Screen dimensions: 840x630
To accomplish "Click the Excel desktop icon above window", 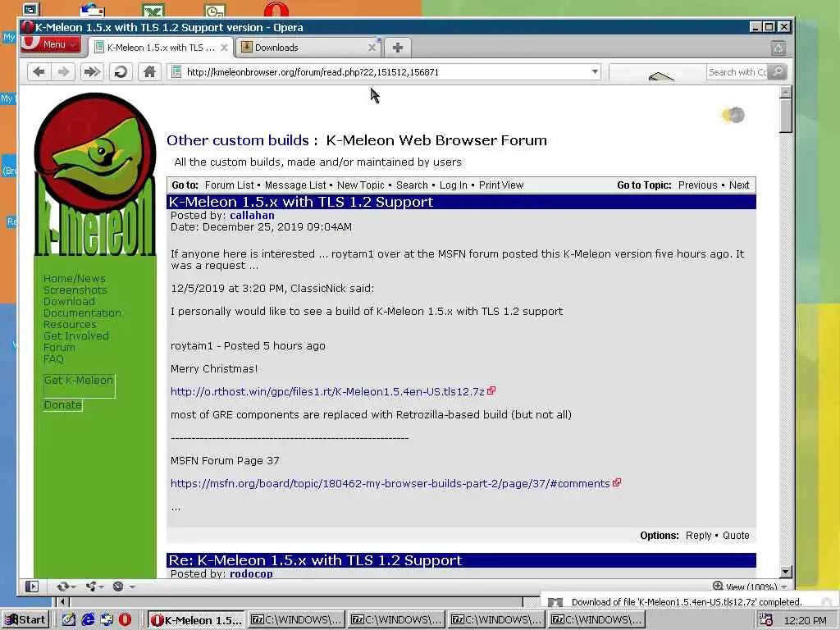I will pyautogui.click(x=153, y=10).
